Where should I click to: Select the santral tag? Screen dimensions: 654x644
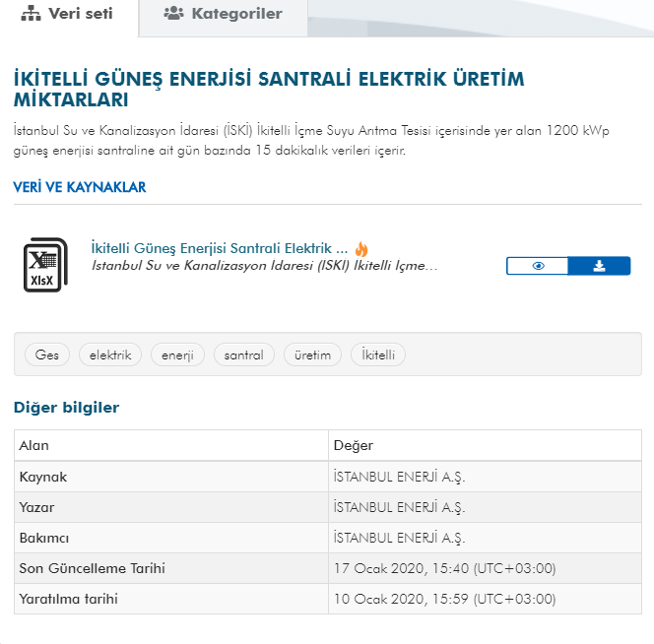(x=244, y=354)
